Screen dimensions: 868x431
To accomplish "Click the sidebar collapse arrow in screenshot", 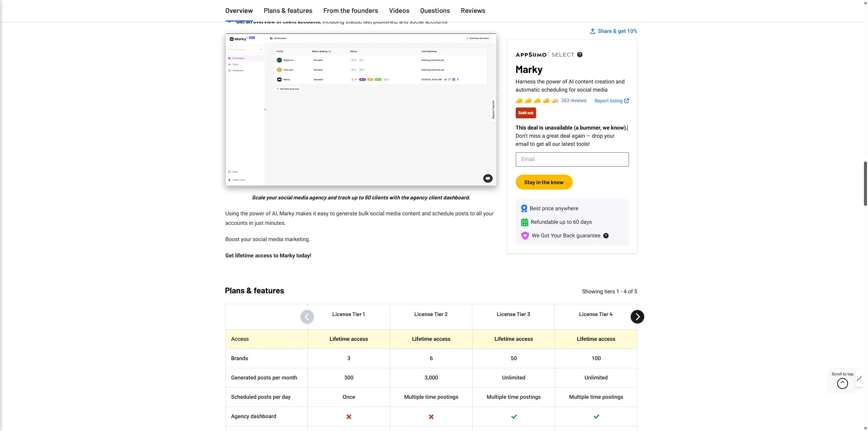I will (x=265, y=110).
